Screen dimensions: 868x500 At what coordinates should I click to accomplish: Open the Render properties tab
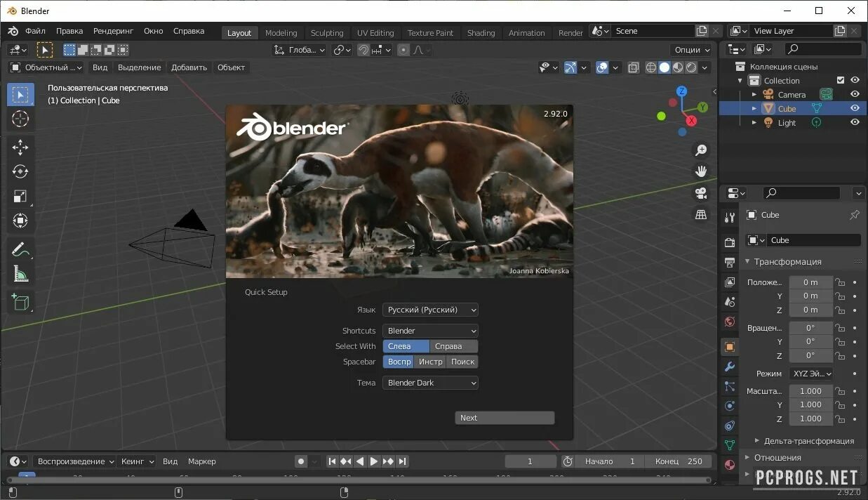pyautogui.click(x=730, y=242)
